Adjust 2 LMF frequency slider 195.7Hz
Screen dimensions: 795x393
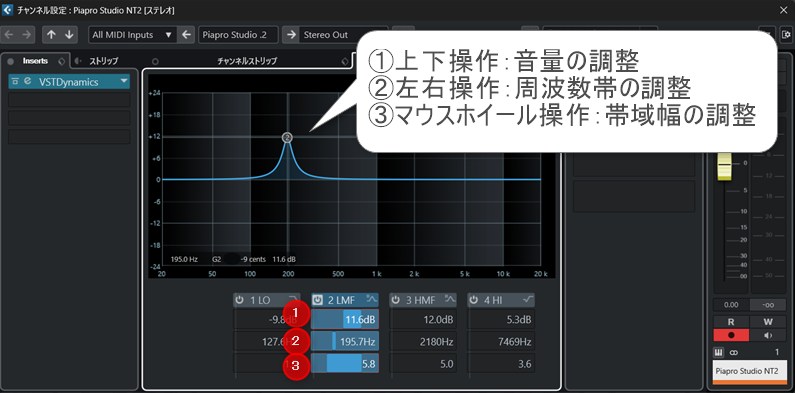pyautogui.click(x=345, y=342)
